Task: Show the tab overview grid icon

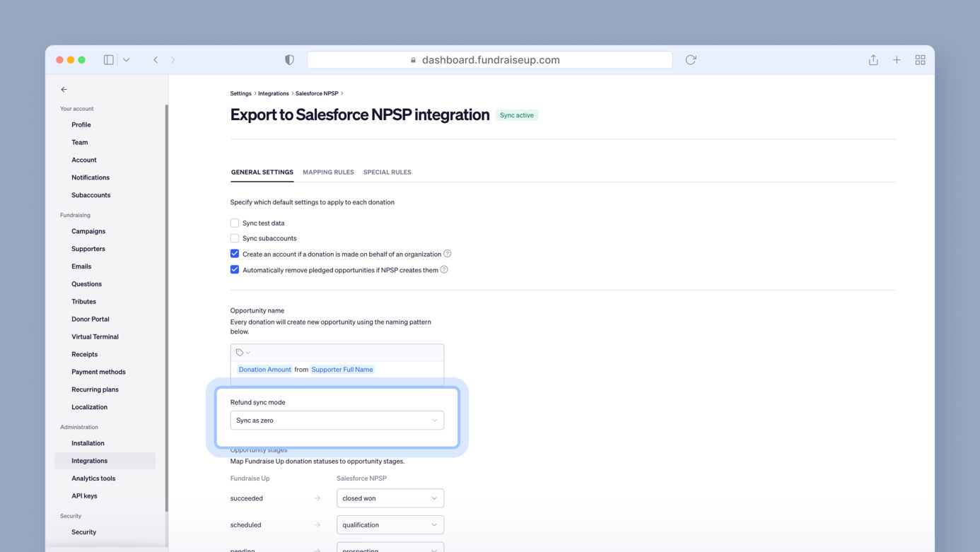Action: [x=920, y=60]
